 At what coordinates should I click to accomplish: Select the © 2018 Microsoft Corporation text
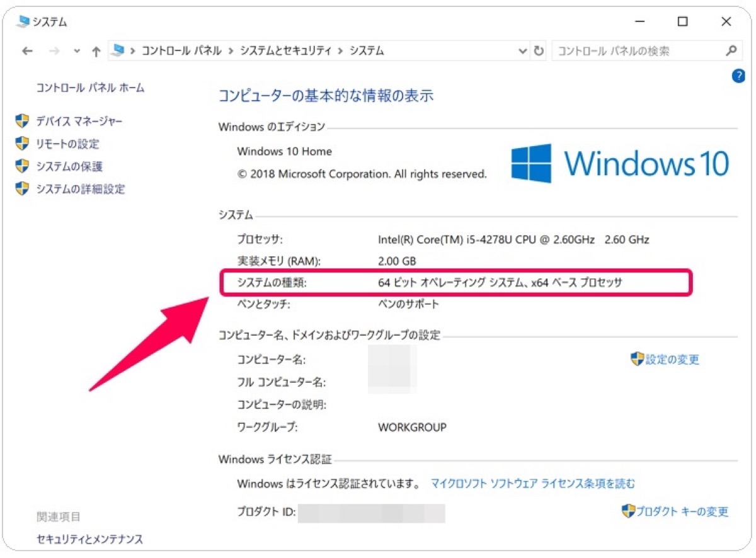pos(362,174)
